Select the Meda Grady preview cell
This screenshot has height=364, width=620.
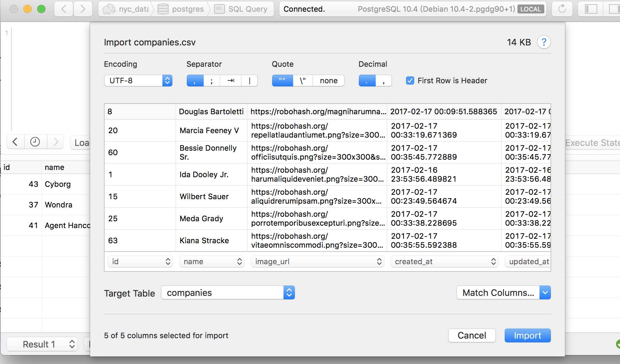(211, 218)
